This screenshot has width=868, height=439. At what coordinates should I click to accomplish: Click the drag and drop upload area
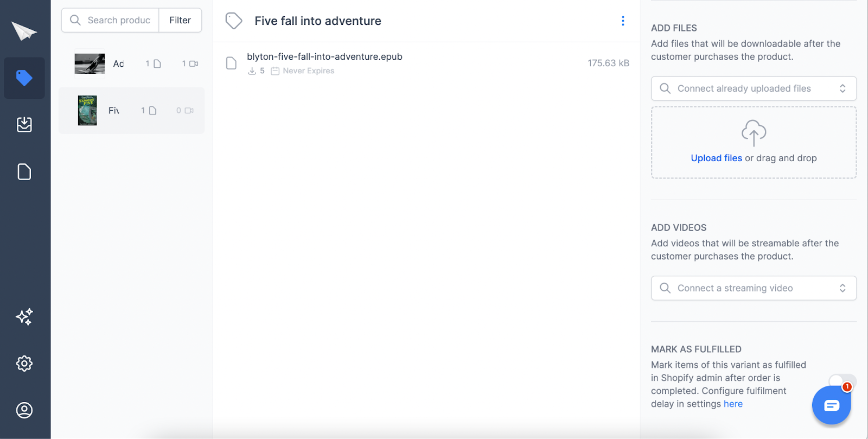[x=754, y=142]
